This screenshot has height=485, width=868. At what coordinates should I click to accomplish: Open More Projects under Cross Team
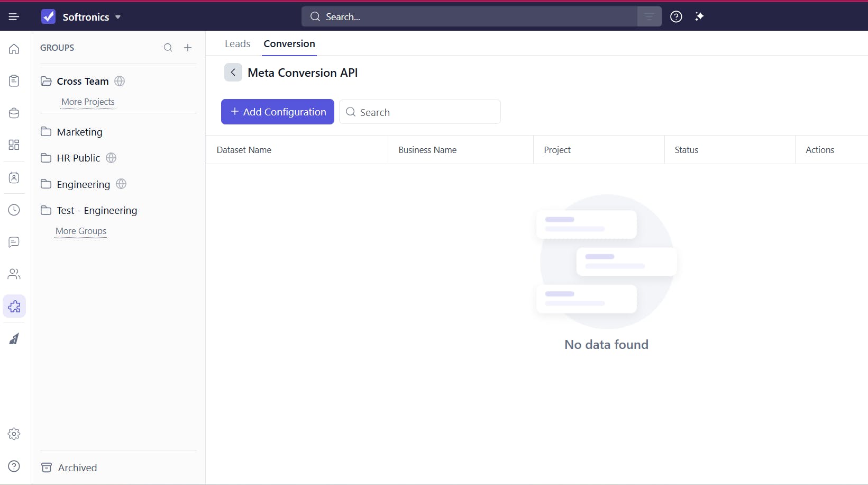coord(88,102)
